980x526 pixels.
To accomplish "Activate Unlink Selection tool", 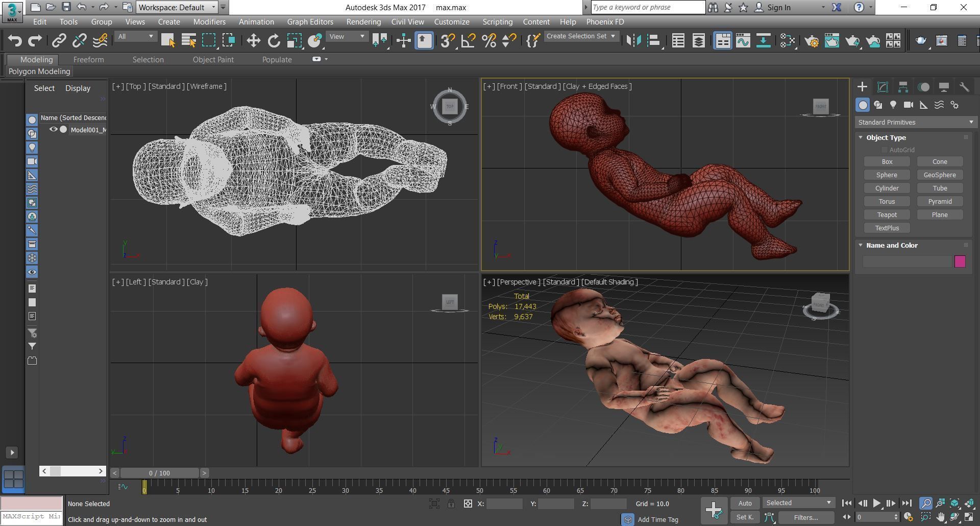I will coord(80,41).
